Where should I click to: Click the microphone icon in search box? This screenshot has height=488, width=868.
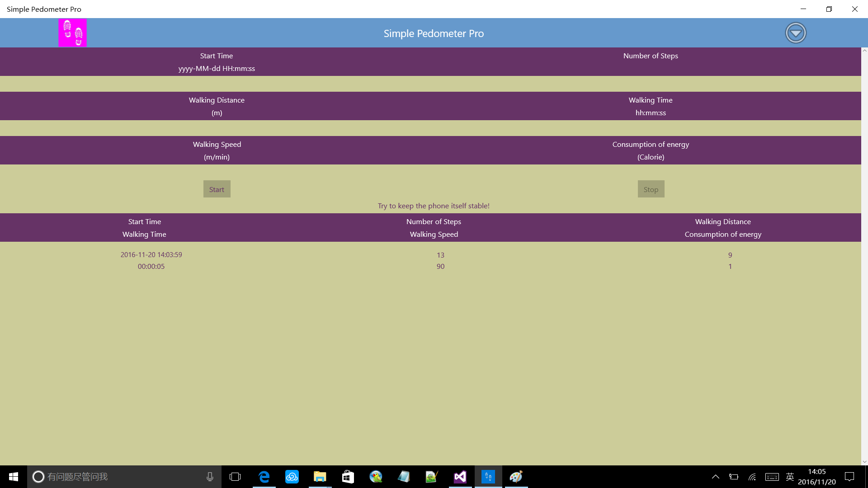tap(210, 477)
